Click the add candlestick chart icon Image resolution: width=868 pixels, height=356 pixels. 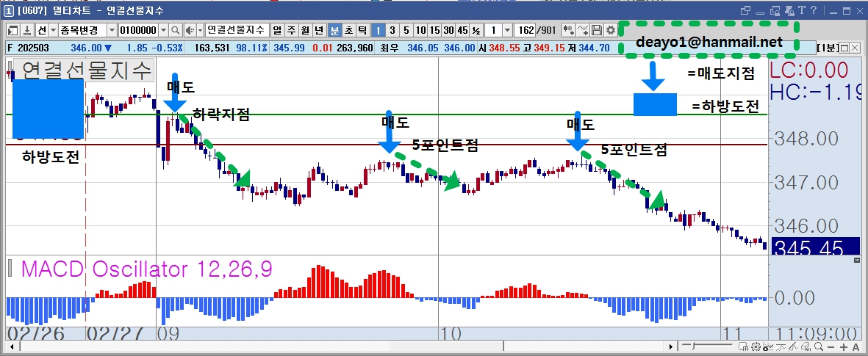pyautogui.click(x=569, y=30)
